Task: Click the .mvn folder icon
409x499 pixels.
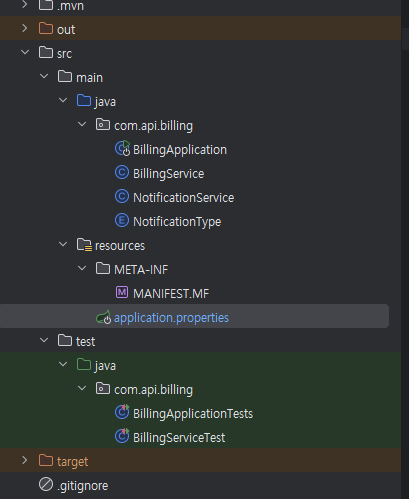Action: (46, 5)
